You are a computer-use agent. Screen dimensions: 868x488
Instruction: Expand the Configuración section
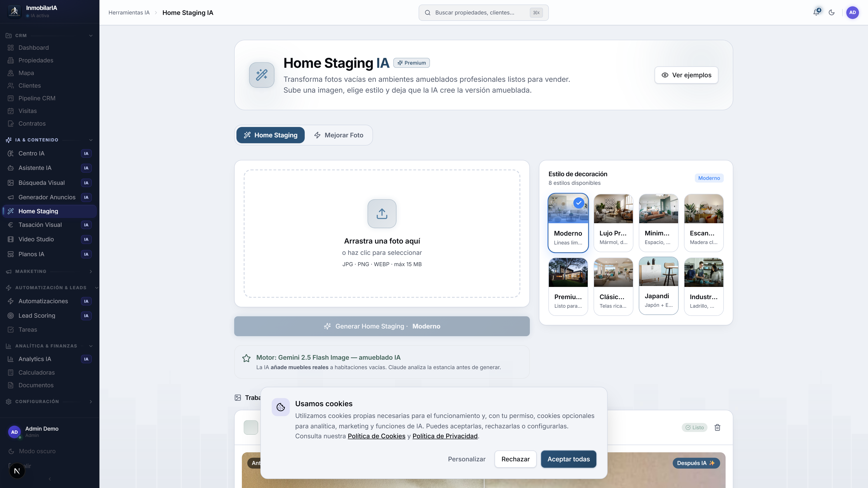[x=50, y=401]
